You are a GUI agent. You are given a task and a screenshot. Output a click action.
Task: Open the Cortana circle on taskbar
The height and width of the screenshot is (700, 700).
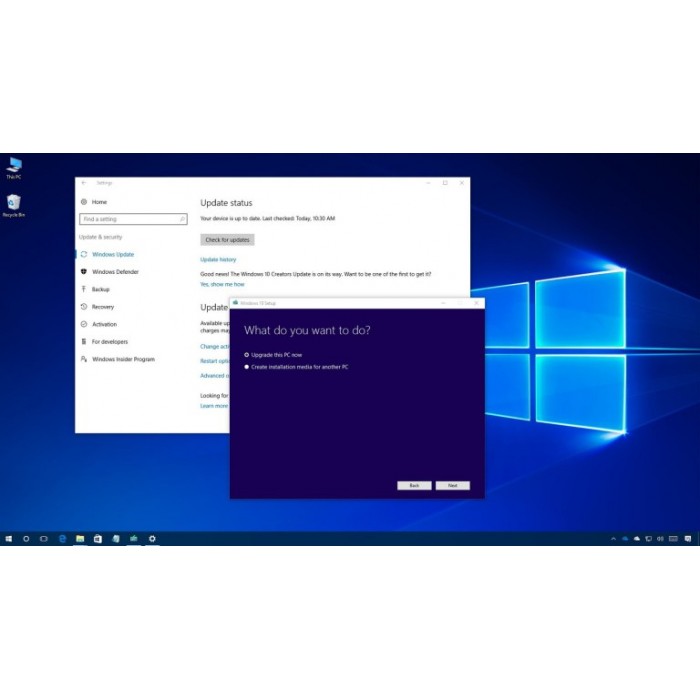(x=26, y=539)
